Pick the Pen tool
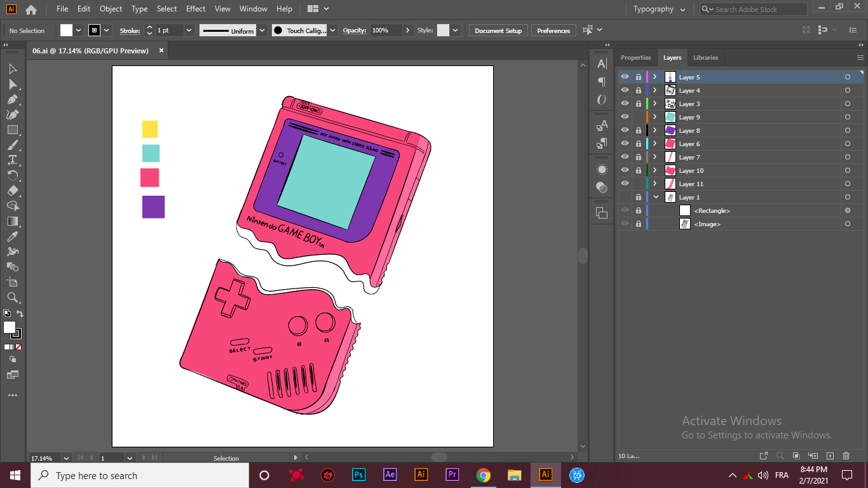The width and height of the screenshot is (868, 488). coord(13,99)
